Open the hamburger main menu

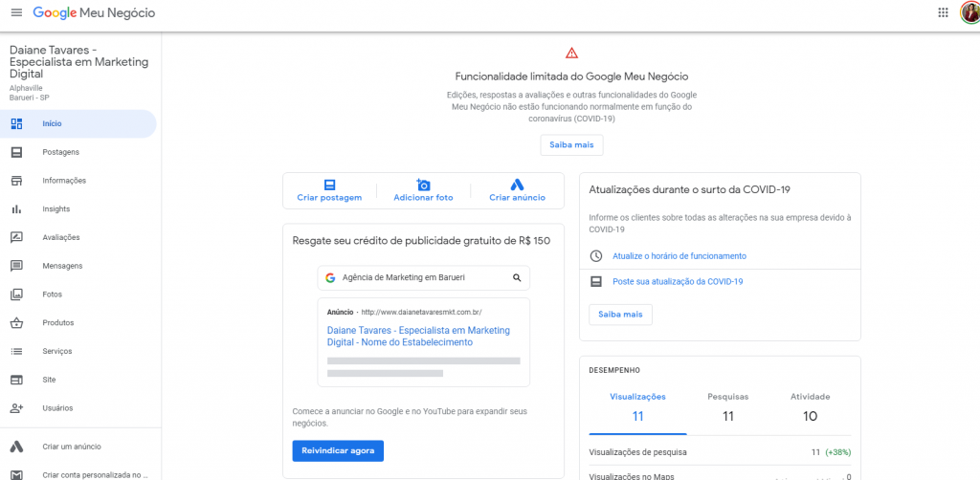[17, 12]
